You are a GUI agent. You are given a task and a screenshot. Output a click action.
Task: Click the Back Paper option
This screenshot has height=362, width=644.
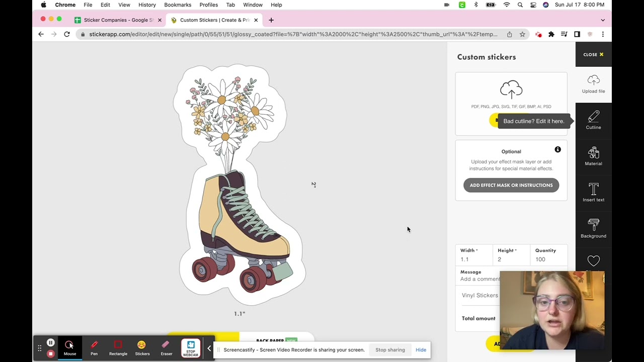276,340
